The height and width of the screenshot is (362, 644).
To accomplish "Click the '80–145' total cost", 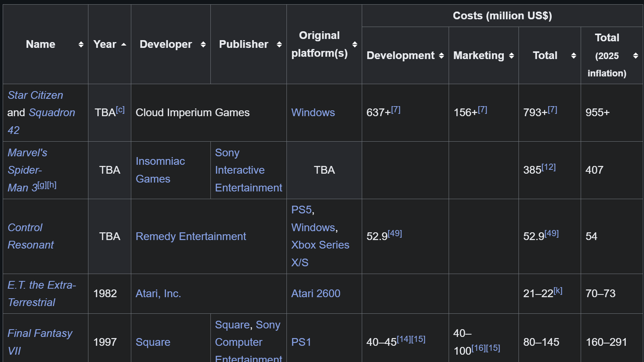I will point(541,342).
